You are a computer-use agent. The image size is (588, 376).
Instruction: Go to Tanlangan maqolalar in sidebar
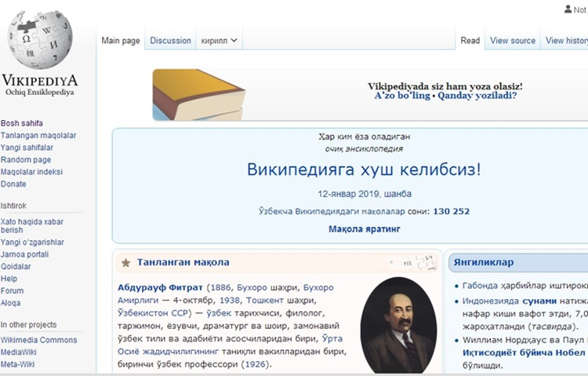point(38,135)
